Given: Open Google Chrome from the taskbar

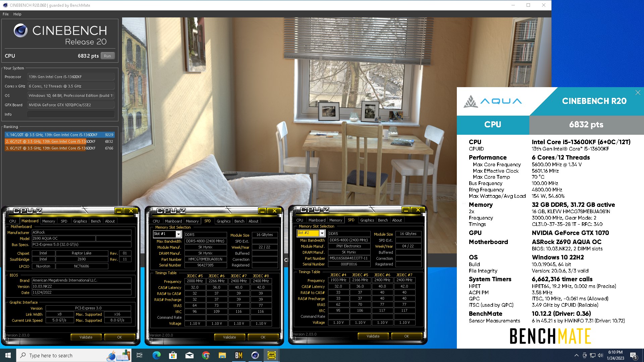Looking at the screenshot, I should click(x=206, y=355).
